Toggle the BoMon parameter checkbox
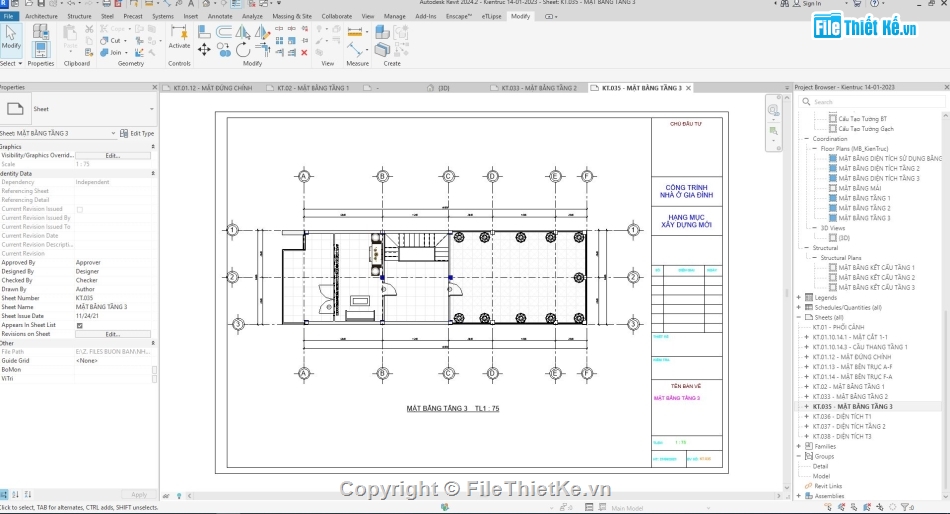 pos(154,370)
